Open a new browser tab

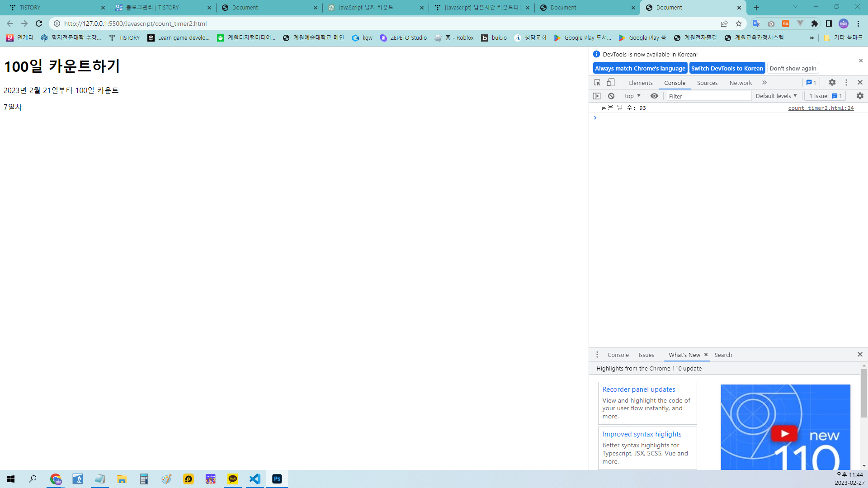[x=756, y=8]
